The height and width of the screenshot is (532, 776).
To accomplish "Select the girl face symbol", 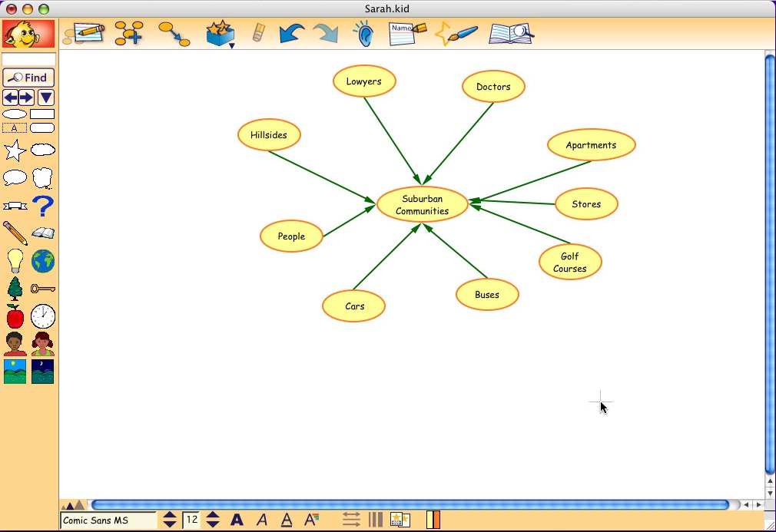I will (x=43, y=344).
